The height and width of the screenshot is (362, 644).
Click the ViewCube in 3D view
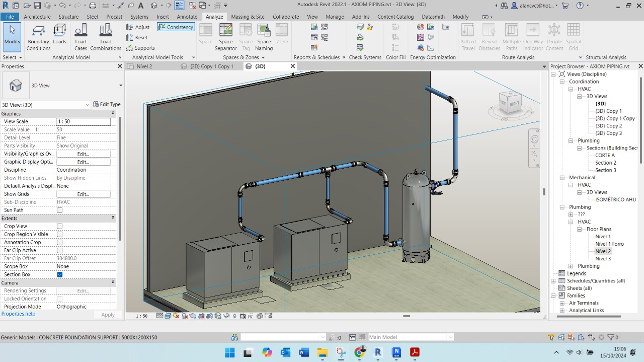pyautogui.click(x=510, y=103)
